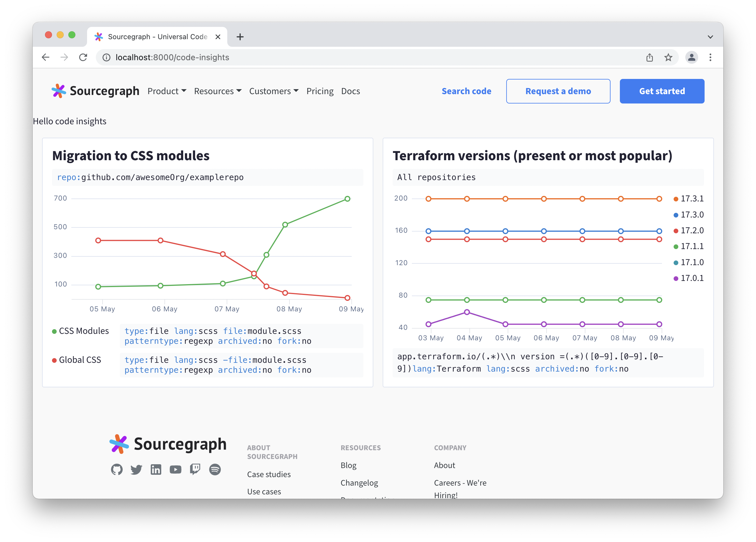Click the 17.1.1 legend entry

coord(689,246)
